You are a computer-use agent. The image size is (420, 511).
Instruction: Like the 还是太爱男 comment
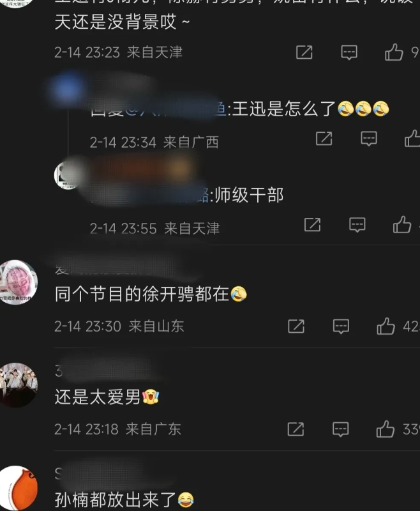[386, 429]
